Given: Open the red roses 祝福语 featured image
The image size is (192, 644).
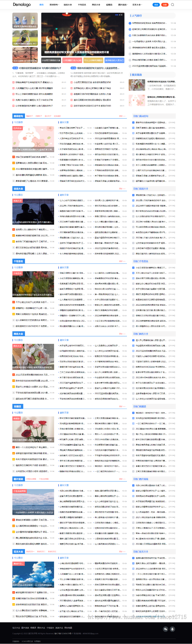Looking at the screenshot, I should click(x=33, y=429).
